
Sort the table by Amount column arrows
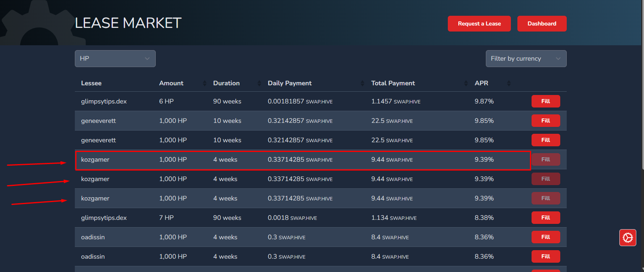(204, 83)
